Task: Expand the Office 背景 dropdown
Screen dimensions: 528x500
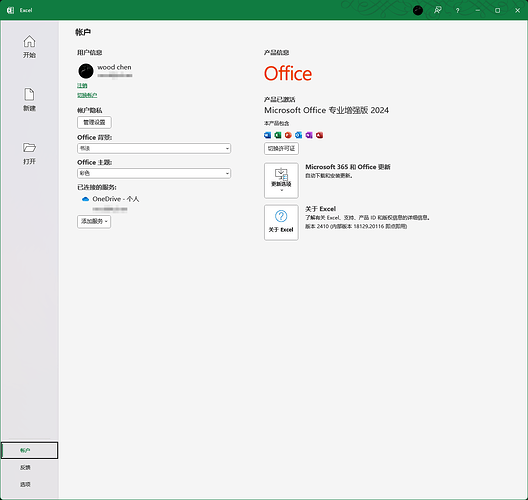Action: click(154, 148)
